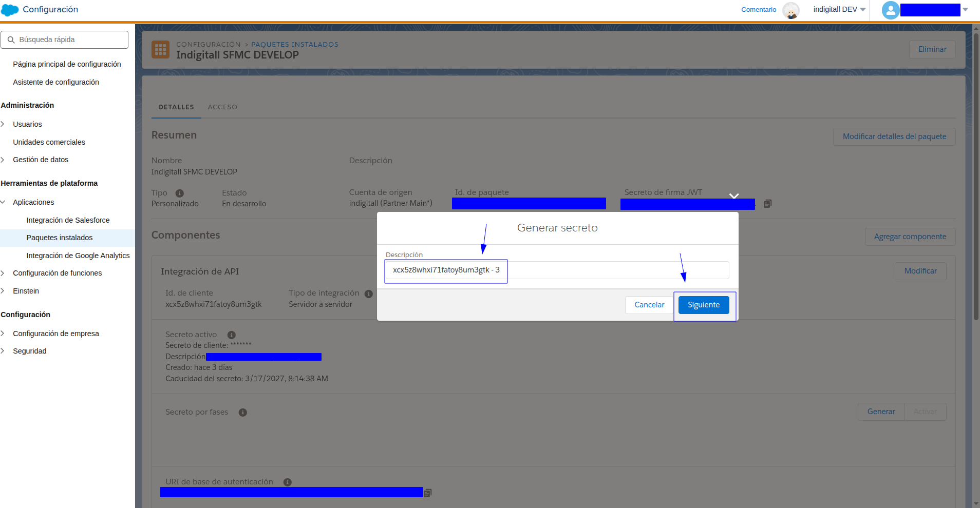The image size is (980, 508).
Task: Click the Descripción input field
Action: 557,270
